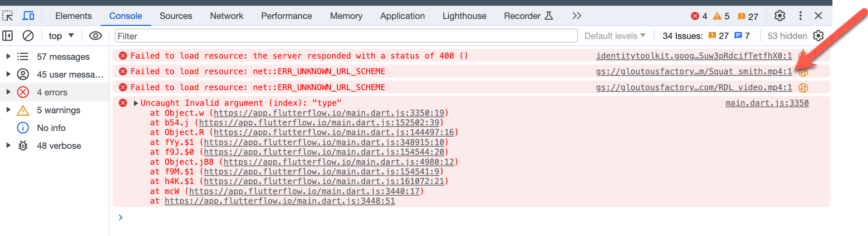Viewport: 868px width, 236px height.
Task: Expand the Uncaught Invalid argument error details
Action: 136,103
